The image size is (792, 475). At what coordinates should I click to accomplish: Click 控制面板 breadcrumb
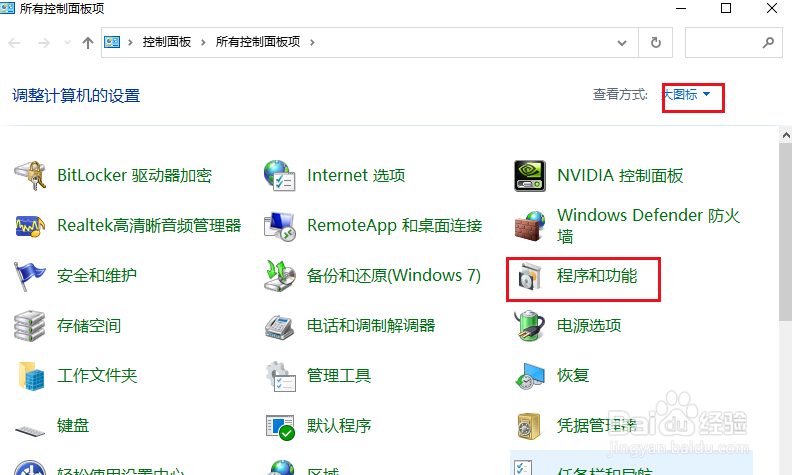(x=167, y=42)
